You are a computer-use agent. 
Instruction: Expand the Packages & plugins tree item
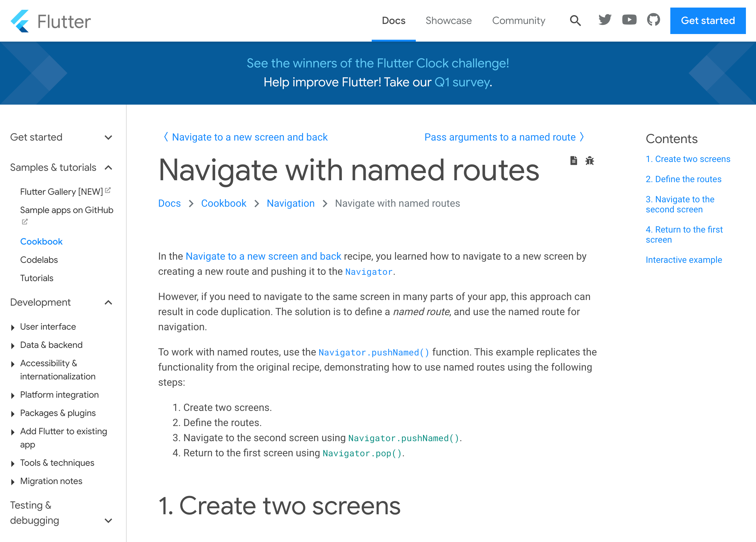[13, 413]
